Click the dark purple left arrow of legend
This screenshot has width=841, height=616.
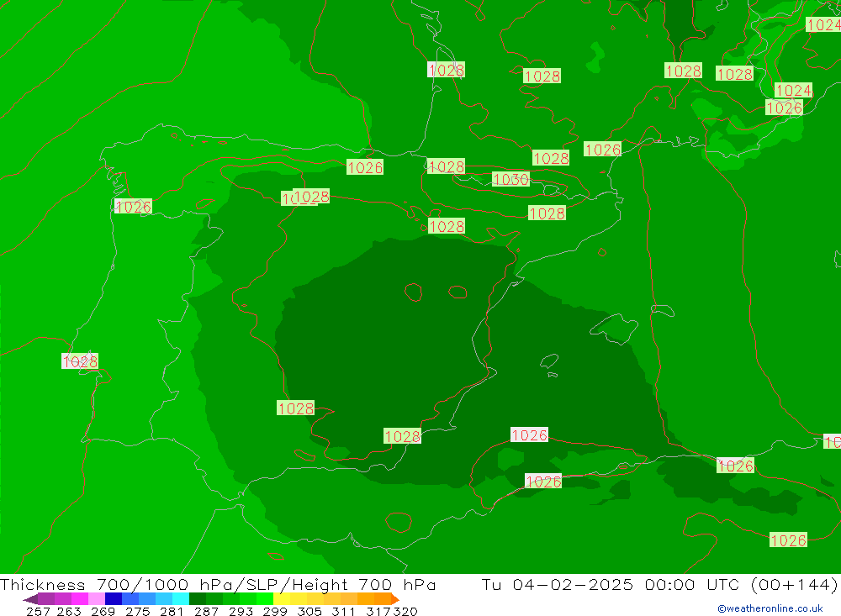[30, 599]
